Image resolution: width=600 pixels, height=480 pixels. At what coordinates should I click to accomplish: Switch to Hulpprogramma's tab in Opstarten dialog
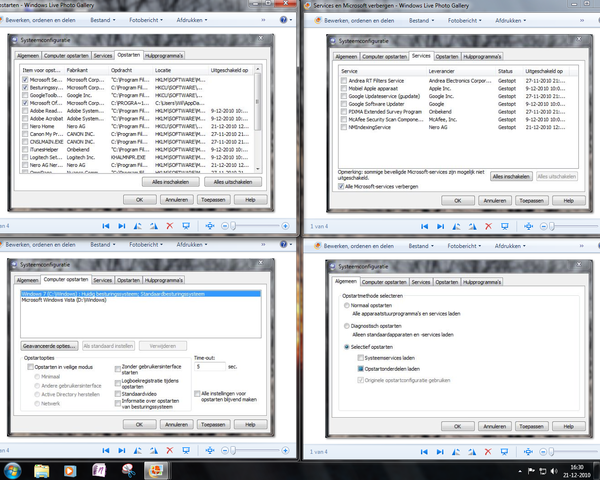pyautogui.click(x=164, y=56)
